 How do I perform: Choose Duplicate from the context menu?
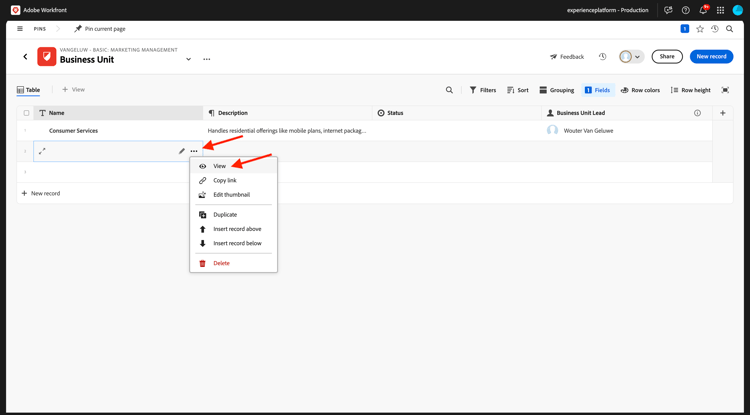point(233,215)
